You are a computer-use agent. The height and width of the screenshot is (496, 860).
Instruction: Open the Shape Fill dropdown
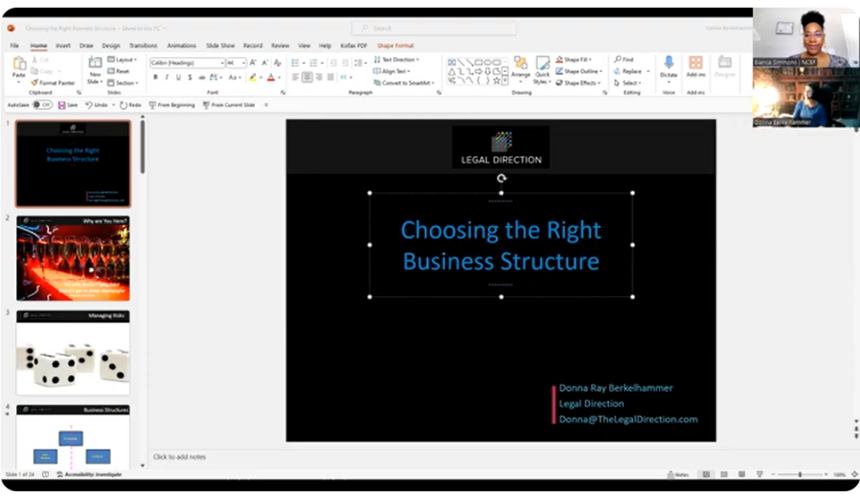point(574,59)
